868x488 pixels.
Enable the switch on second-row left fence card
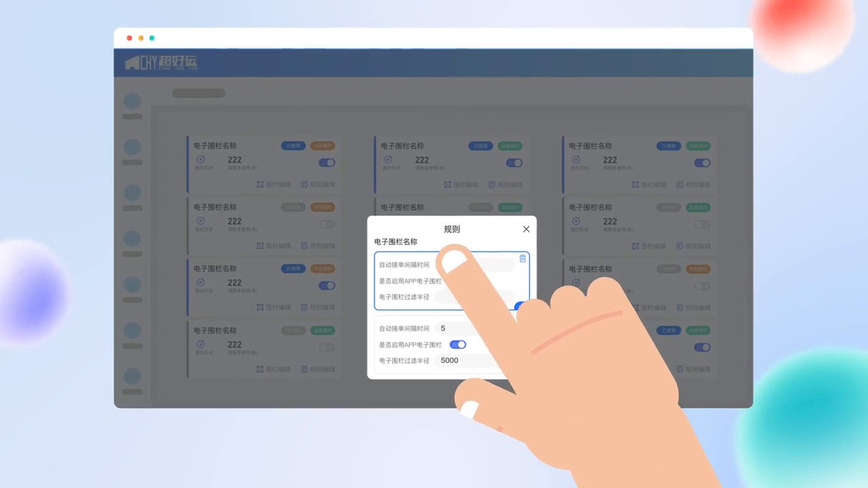326,224
